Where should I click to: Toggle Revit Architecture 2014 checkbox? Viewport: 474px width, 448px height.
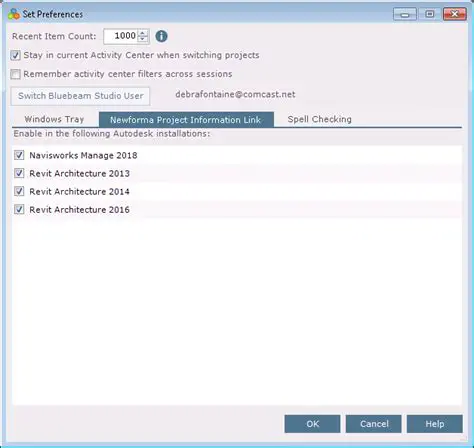coord(19,191)
